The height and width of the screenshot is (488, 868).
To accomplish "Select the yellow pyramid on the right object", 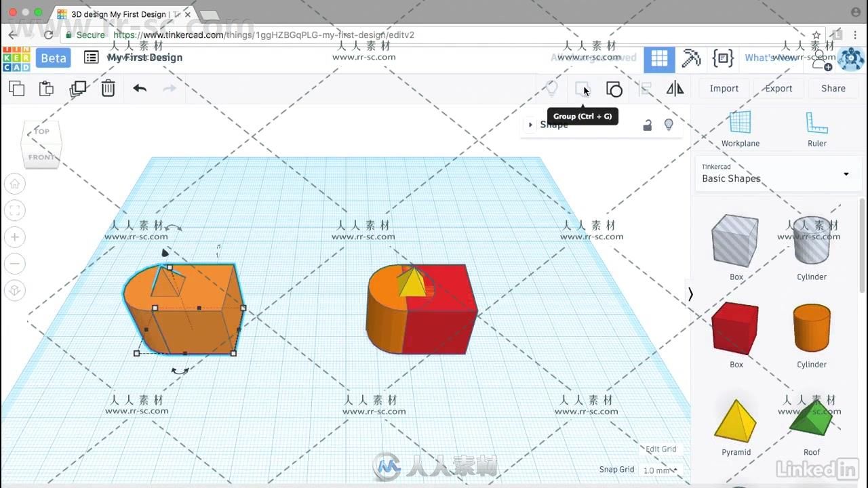I will click(x=412, y=284).
